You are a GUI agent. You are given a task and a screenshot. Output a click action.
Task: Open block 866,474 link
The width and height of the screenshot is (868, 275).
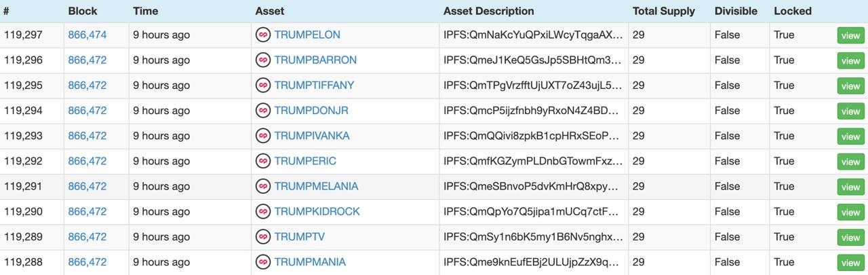click(x=87, y=35)
